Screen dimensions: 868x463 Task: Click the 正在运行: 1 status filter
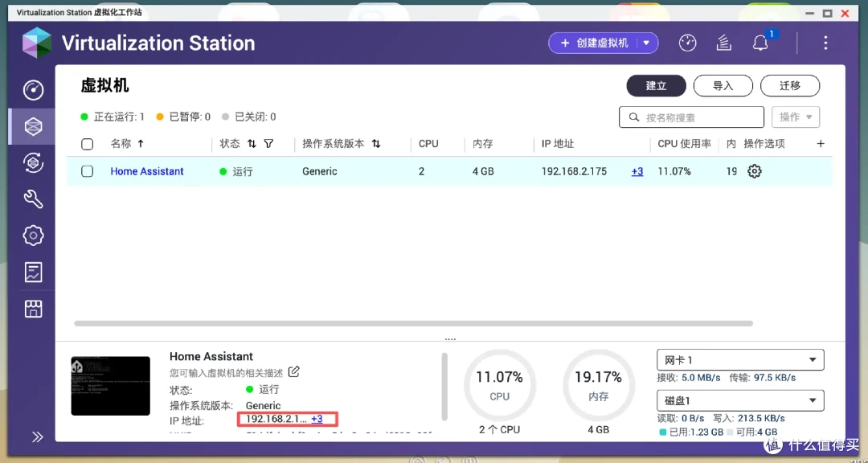point(113,117)
